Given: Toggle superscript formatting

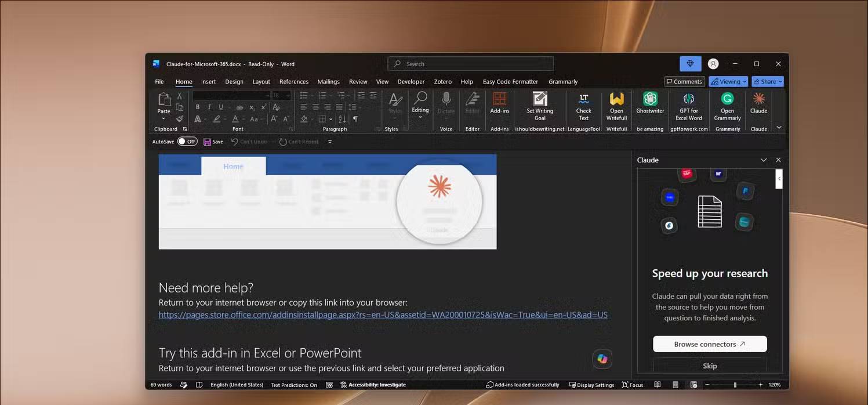Looking at the screenshot, I should [x=263, y=107].
